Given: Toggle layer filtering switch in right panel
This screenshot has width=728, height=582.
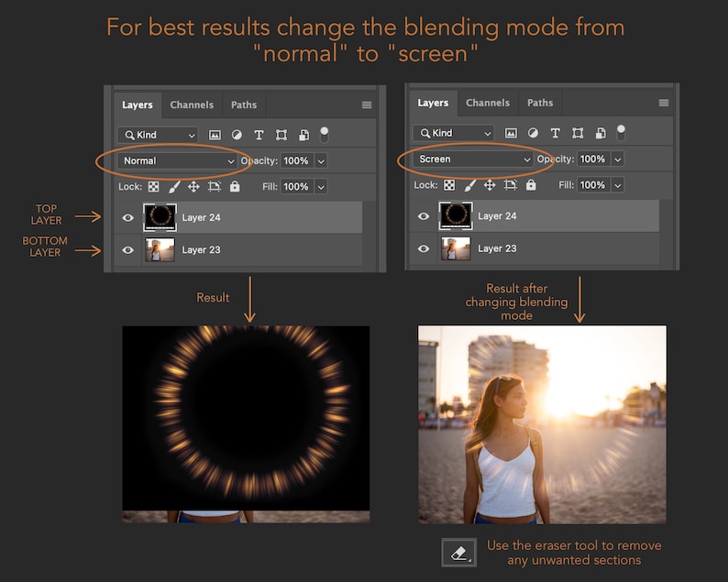Looking at the screenshot, I should tap(621, 133).
